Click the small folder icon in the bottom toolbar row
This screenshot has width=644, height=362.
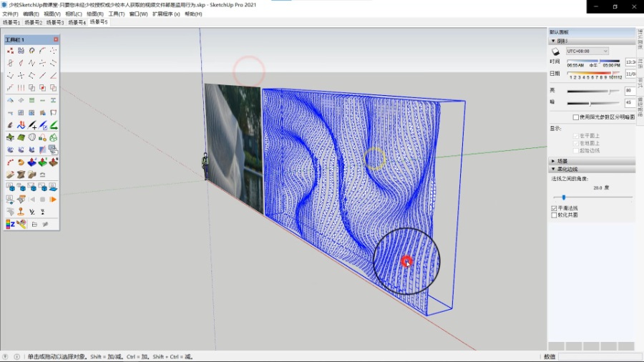pyautogui.click(x=34, y=225)
